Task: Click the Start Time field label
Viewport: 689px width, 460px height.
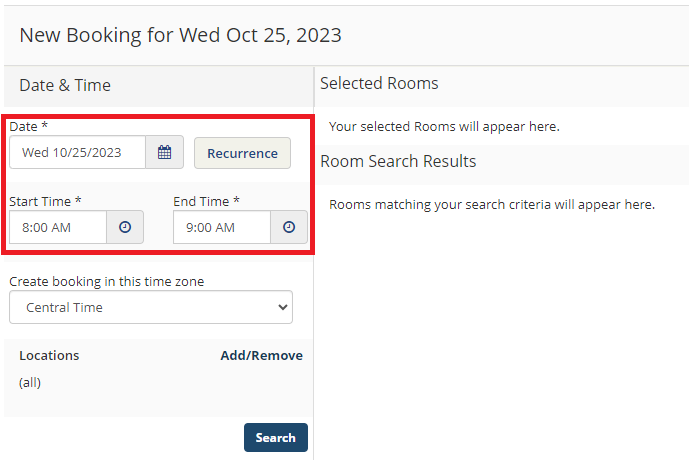Action: coord(45,201)
